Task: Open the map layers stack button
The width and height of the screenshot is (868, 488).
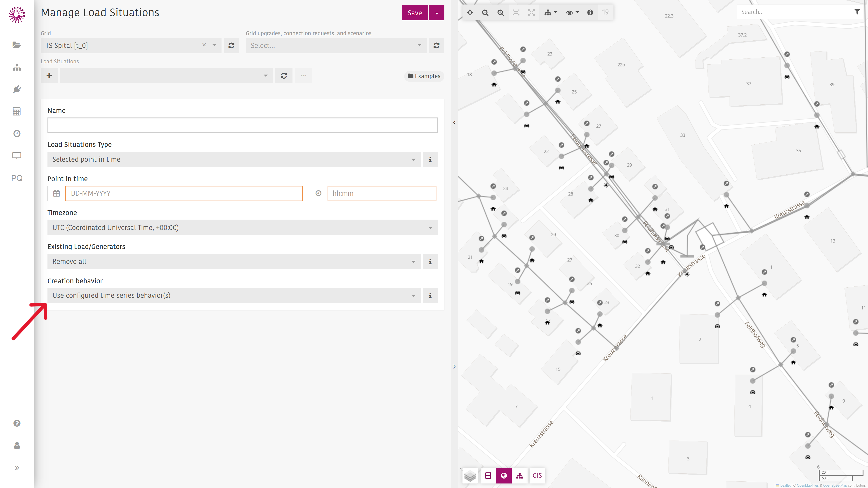Action: (x=470, y=476)
